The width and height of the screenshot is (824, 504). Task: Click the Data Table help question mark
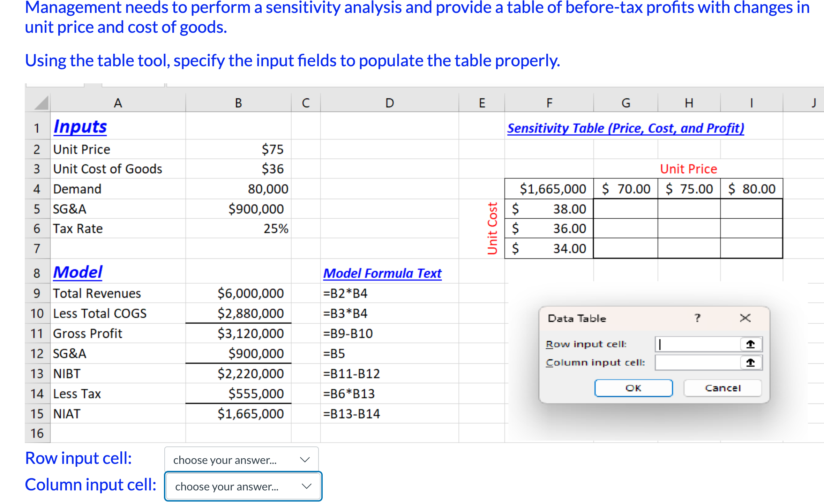697,318
